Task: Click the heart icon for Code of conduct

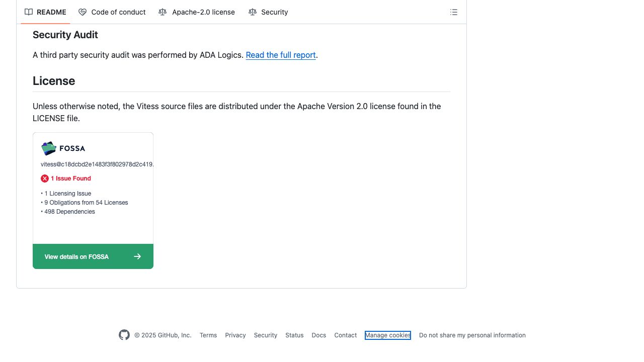Action: 83,12
